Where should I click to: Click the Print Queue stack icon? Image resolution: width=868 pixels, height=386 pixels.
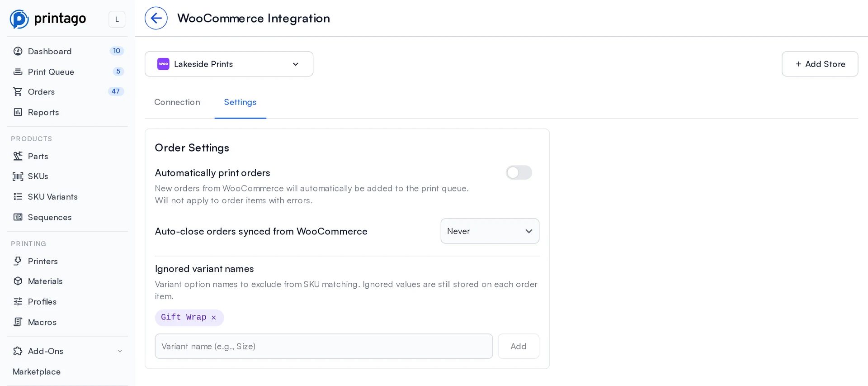(x=18, y=71)
